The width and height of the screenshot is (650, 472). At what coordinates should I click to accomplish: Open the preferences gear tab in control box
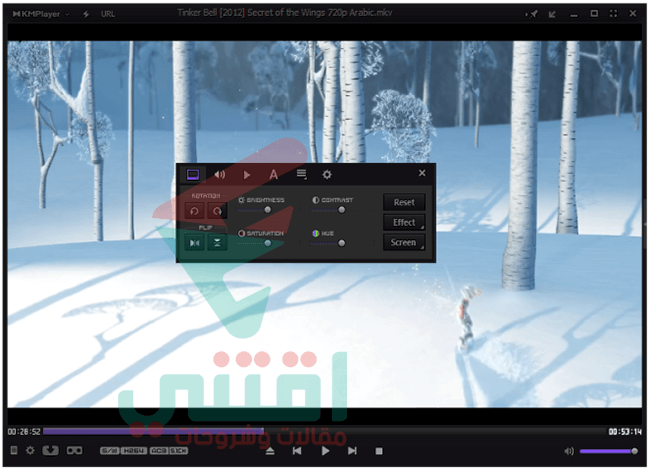click(327, 174)
